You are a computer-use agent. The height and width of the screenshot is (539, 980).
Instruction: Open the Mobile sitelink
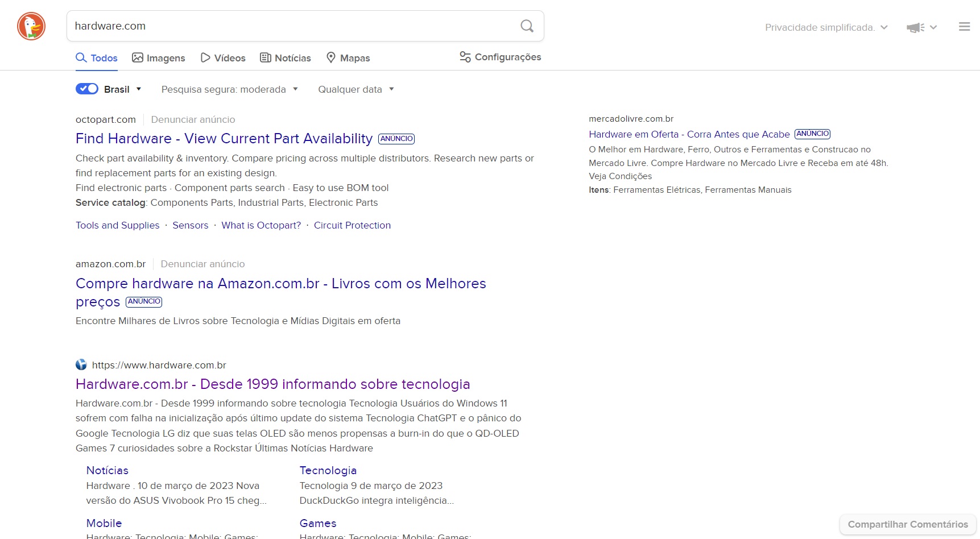pyautogui.click(x=104, y=523)
